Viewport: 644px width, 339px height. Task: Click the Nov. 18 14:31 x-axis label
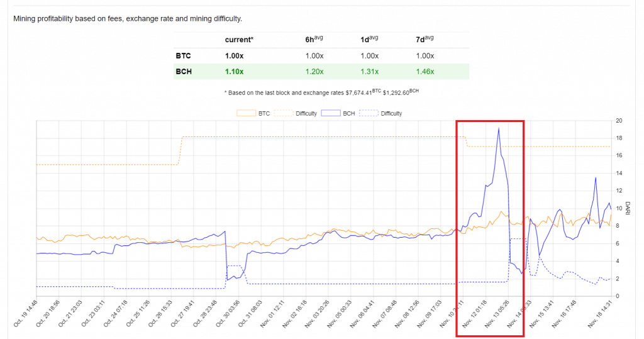click(x=600, y=313)
